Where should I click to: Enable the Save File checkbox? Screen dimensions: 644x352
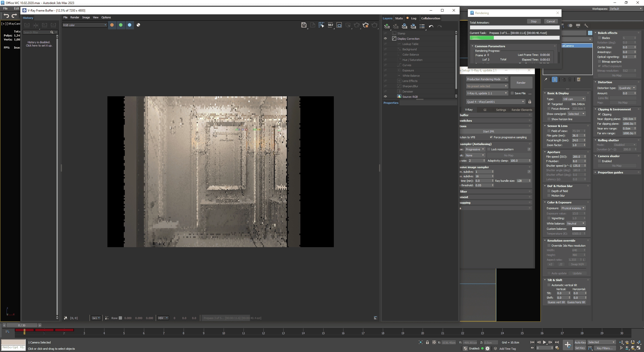512,93
